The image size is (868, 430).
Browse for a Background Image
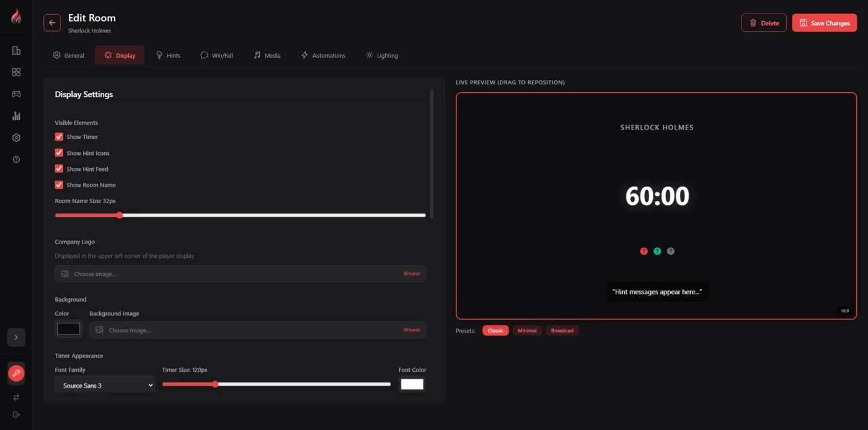click(412, 330)
